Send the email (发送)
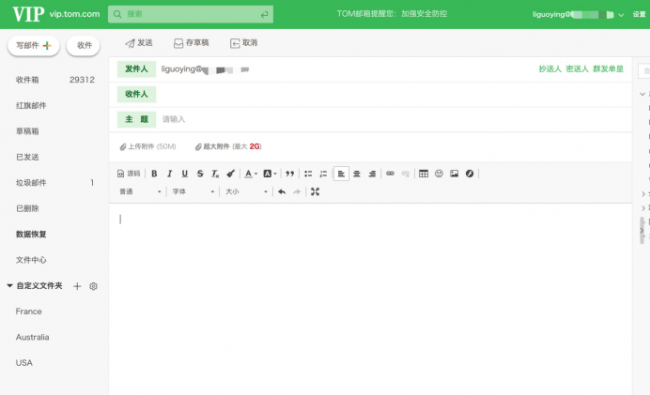650x395 pixels. [x=139, y=43]
